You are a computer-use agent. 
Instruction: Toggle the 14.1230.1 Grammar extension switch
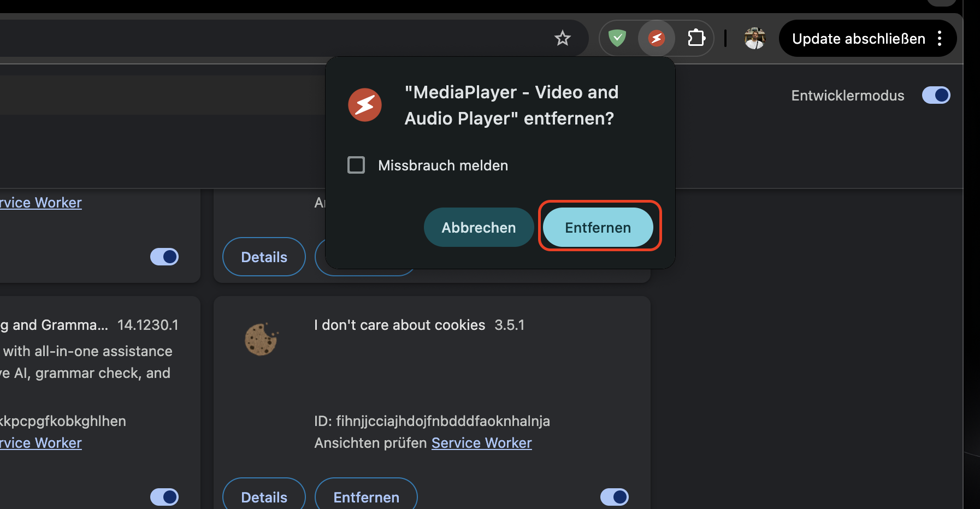[x=164, y=497]
